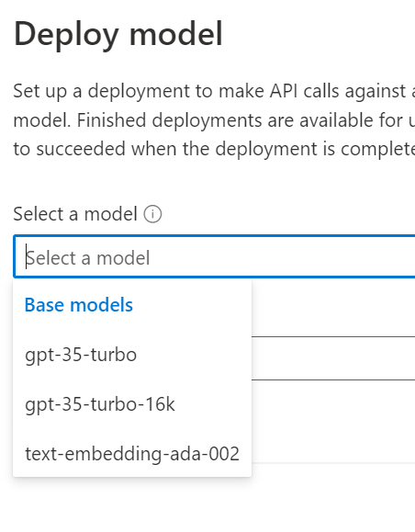Image resolution: width=415 pixels, height=532 pixels.
Task: Click the Select a model field label
Action: pyautogui.click(x=75, y=214)
